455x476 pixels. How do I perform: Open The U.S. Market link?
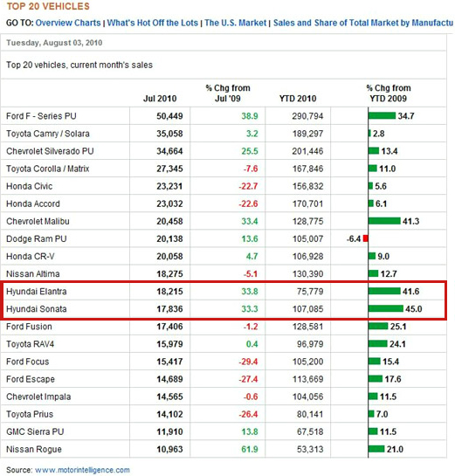[x=235, y=23]
